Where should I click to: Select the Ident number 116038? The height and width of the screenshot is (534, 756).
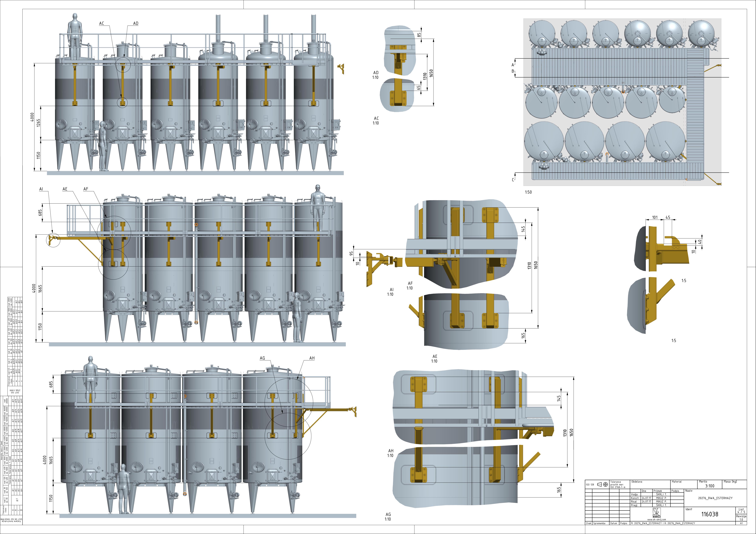[x=710, y=514]
